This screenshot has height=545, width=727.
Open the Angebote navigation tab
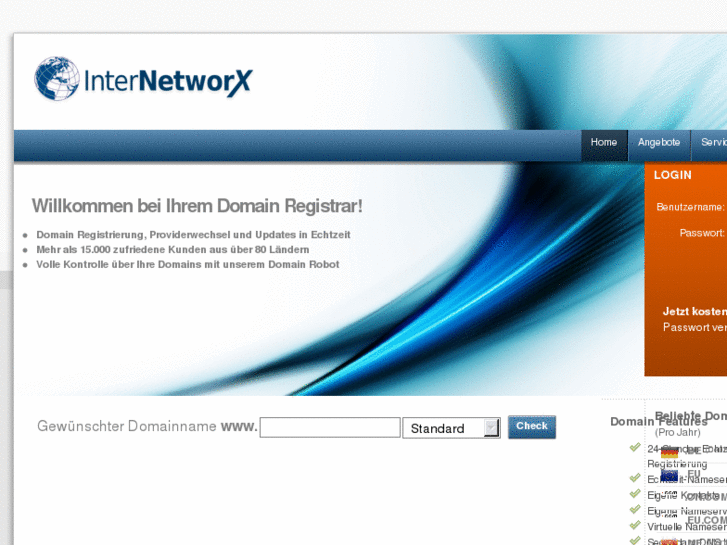point(659,146)
